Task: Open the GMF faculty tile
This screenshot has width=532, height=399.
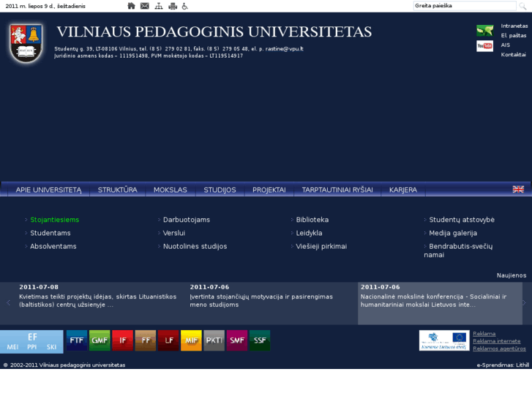Action: 100,340
